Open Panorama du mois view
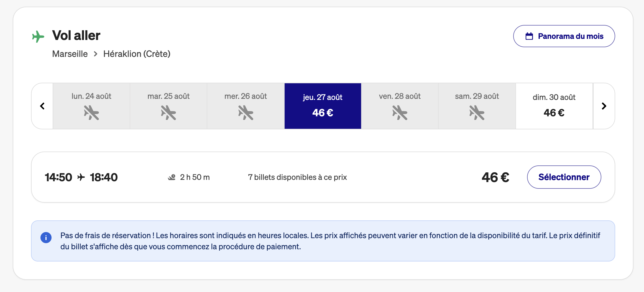This screenshot has width=644, height=292. (564, 36)
